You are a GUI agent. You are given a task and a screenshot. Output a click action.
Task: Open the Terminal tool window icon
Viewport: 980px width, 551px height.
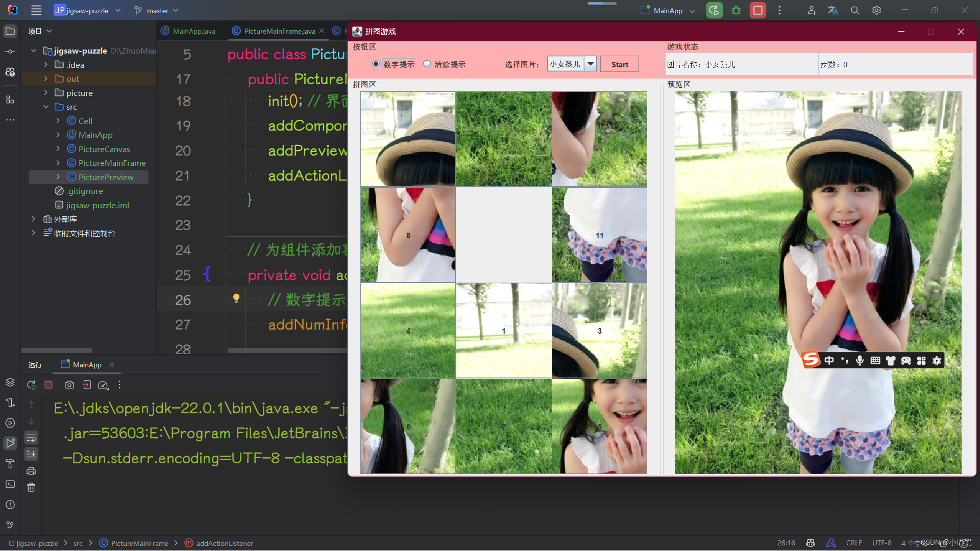(10, 484)
